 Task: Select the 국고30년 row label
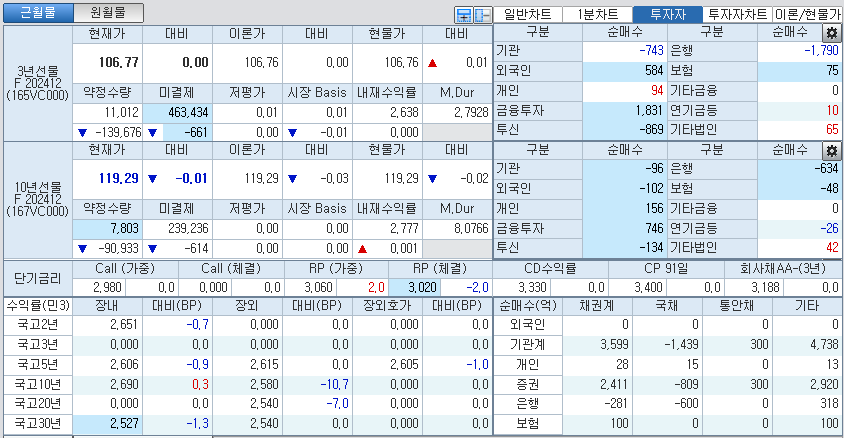[38, 423]
